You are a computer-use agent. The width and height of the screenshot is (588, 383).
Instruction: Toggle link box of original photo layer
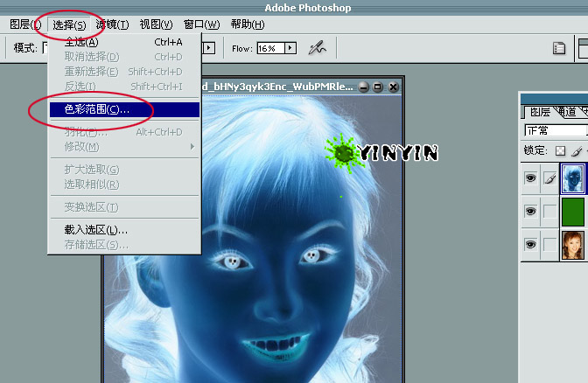[x=549, y=245]
